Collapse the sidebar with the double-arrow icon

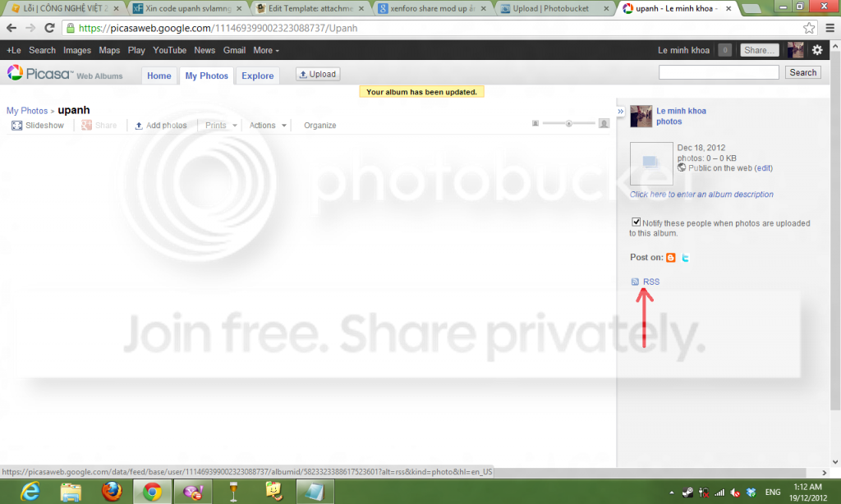621,112
